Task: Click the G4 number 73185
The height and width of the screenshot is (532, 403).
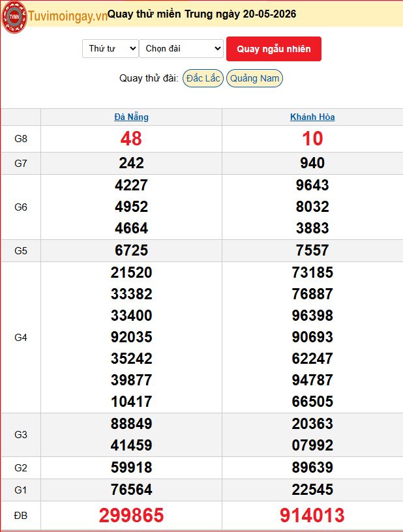Action: pyautogui.click(x=312, y=273)
